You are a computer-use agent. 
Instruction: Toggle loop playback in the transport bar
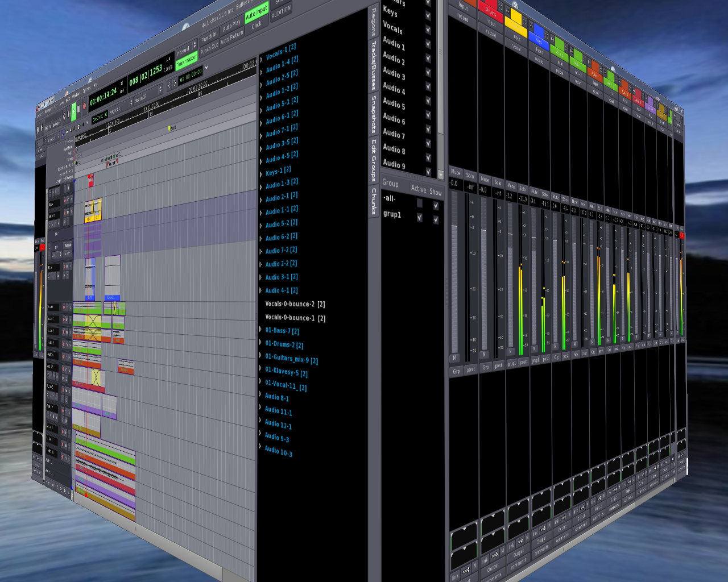tap(64, 115)
